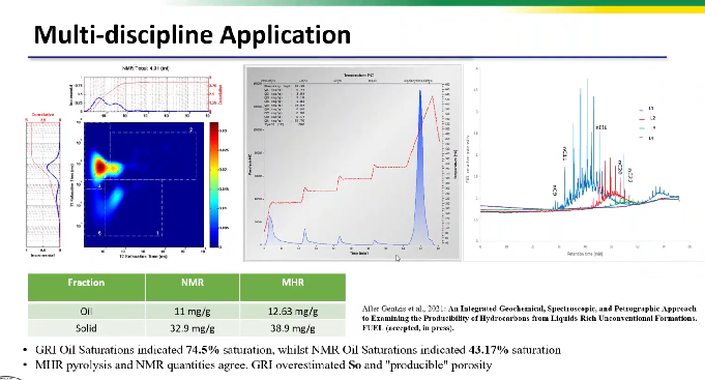
Task: Click the "11 mg/g" NMR oil value
Action: click(192, 311)
